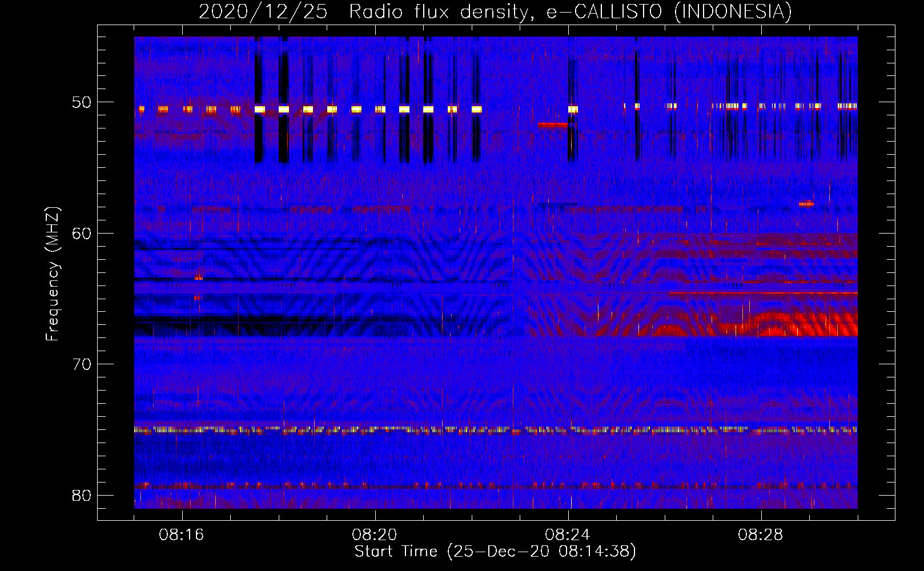This screenshot has height=571, width=924.
Task: Click the 08:16 time tick label
Action: 182,535
